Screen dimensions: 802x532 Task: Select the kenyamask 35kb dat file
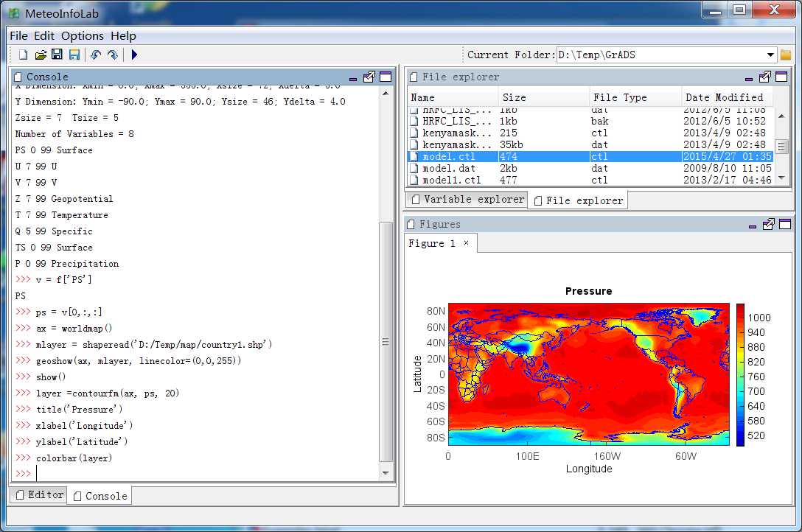[590, 144]
